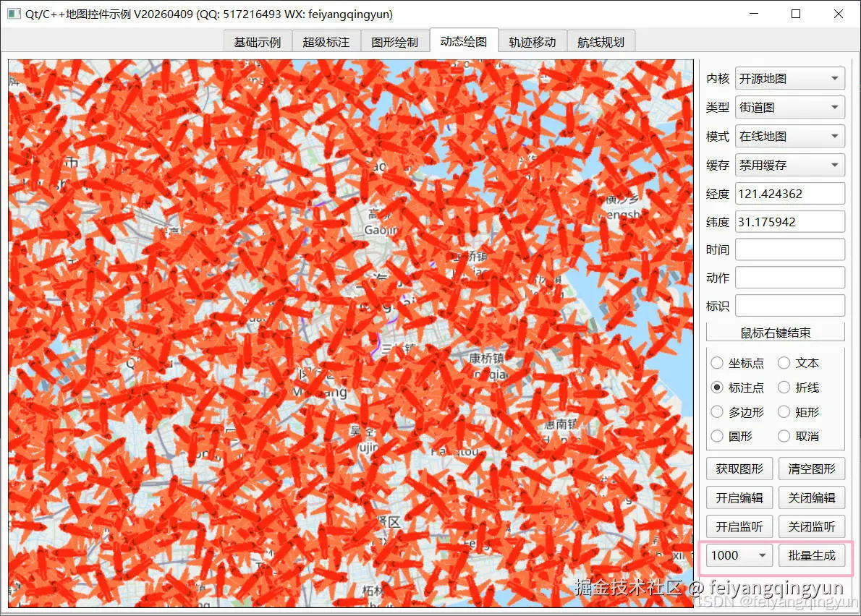This screenshot has width=861, height=616.
Task: Focus the empty 时间 input field
Action: (x=789, y=249)
